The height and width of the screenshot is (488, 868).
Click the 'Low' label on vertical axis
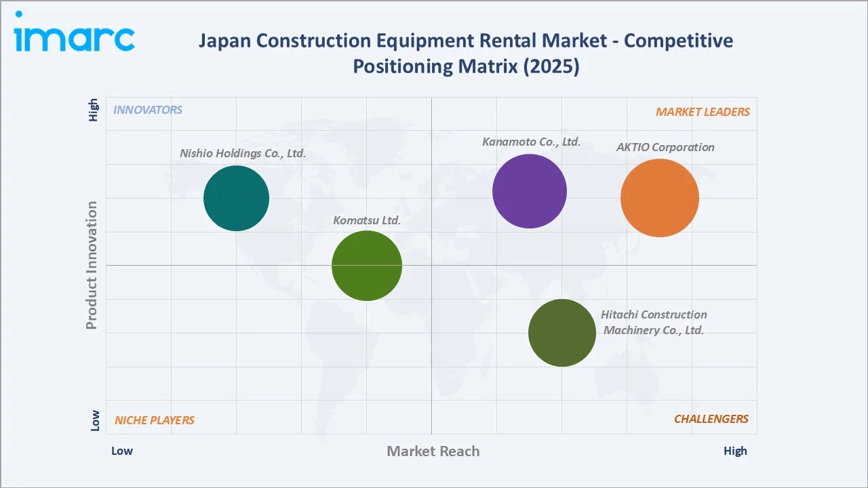[x=94, y=420]
